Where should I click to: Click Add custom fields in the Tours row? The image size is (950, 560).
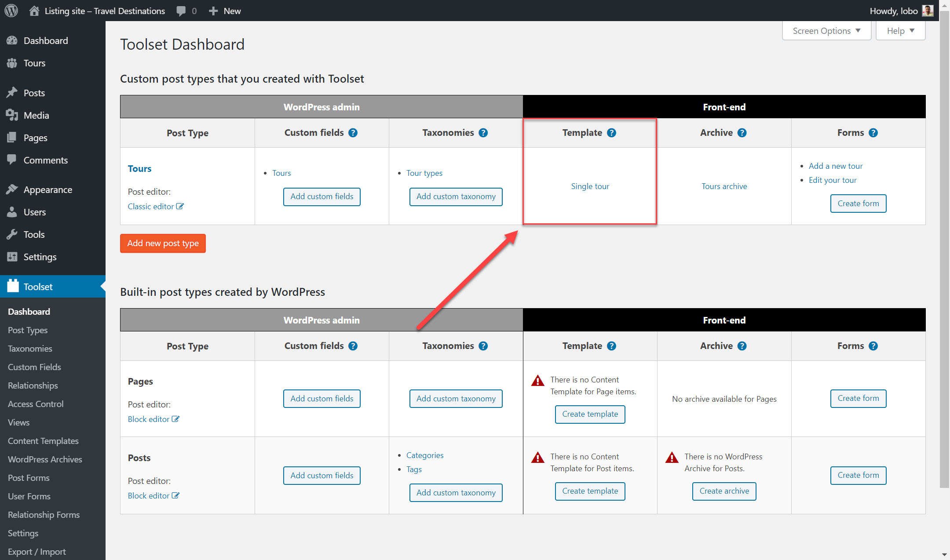pos(322,196)
